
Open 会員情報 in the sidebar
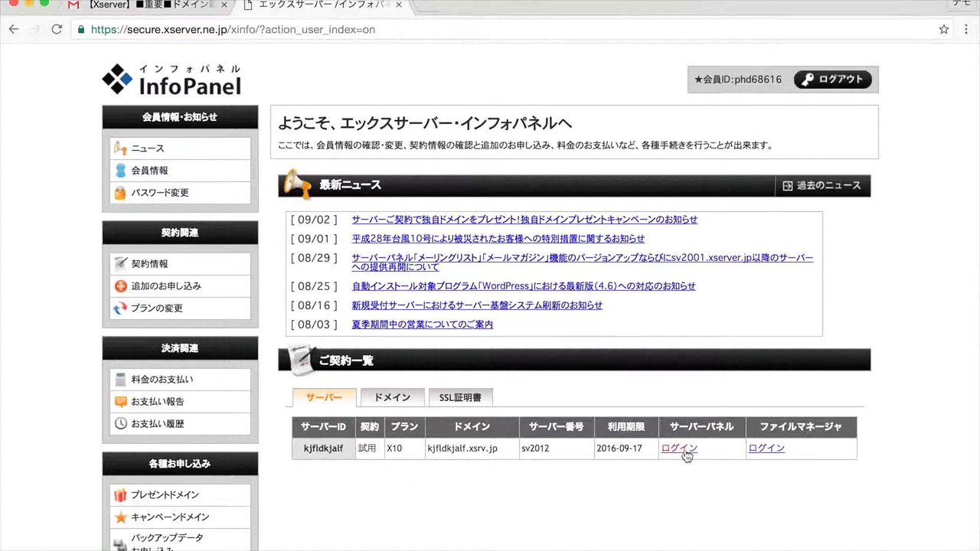[180, 170]
